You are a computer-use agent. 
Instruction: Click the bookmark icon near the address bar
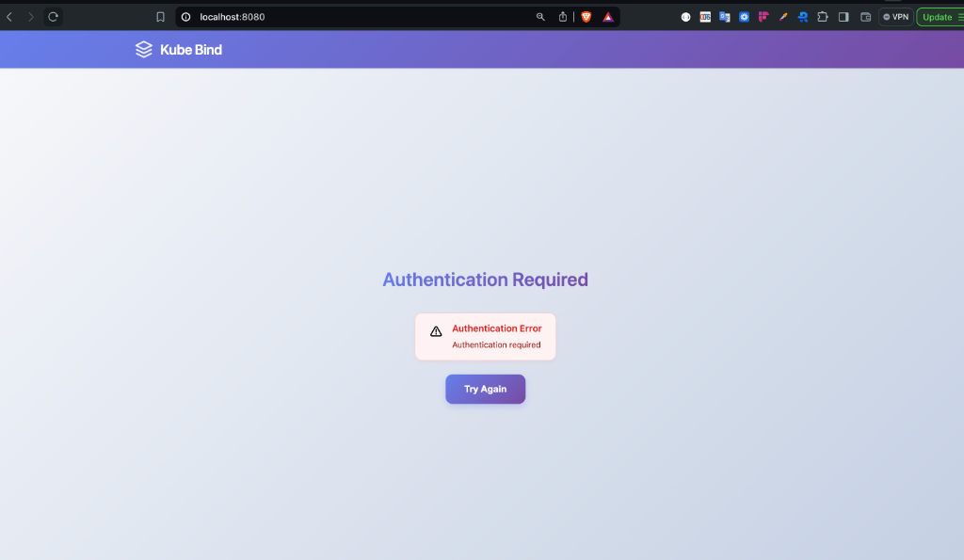click(x=160, y=16)
